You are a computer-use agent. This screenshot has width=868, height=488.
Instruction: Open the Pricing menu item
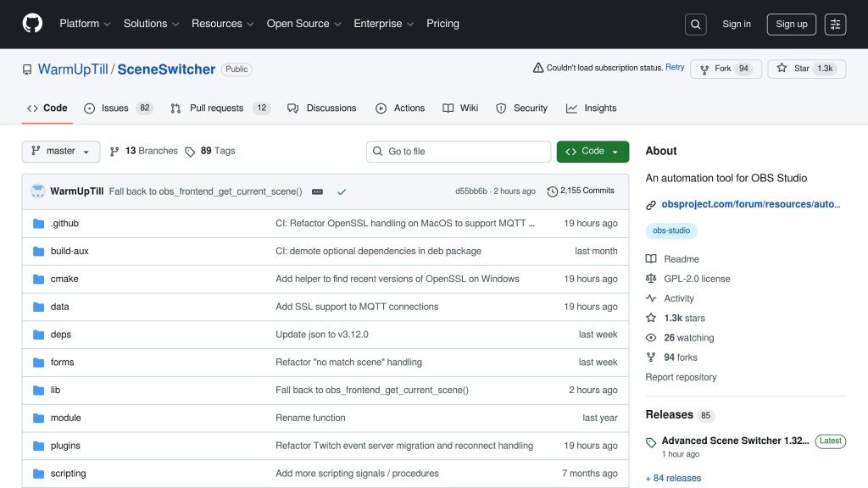click(x=442, y=24)
